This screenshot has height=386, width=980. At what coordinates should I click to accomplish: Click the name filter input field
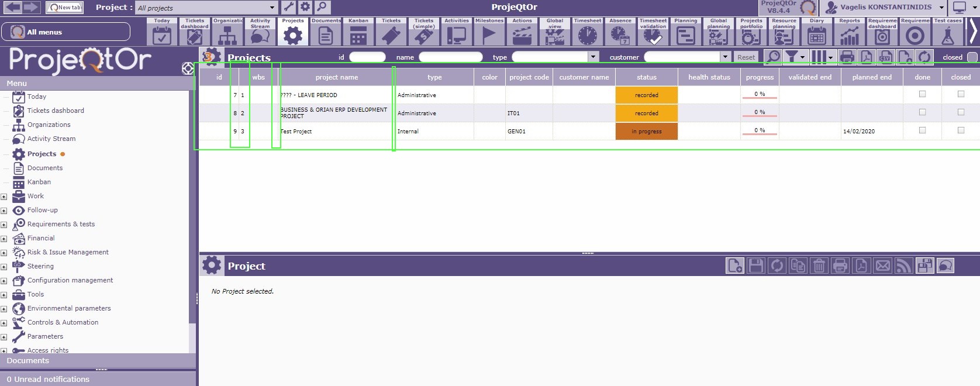pos(451,57)
